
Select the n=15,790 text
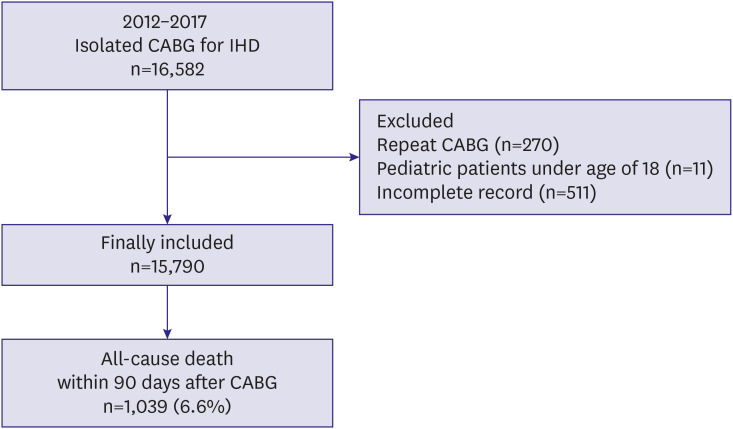click(167, 266)
